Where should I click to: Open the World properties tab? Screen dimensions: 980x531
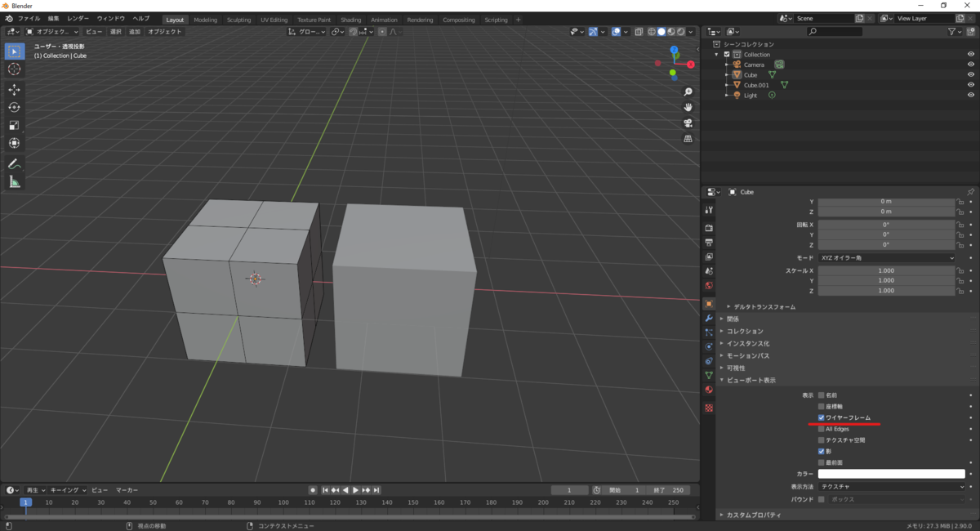click(709, 286)
